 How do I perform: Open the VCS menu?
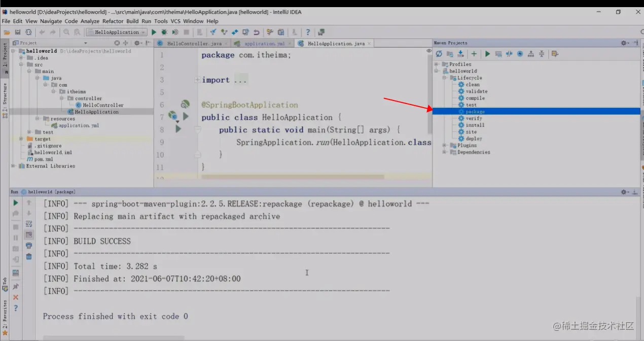click(x=175, y=21)
